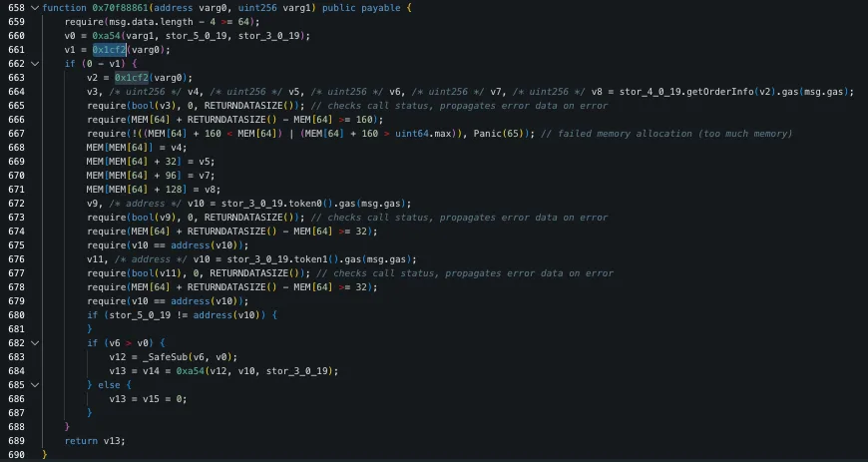The width and height of the screenshot is (868, 462).
Task: Click stor_4_0_19 on line 664
Action: click(650, 92)
